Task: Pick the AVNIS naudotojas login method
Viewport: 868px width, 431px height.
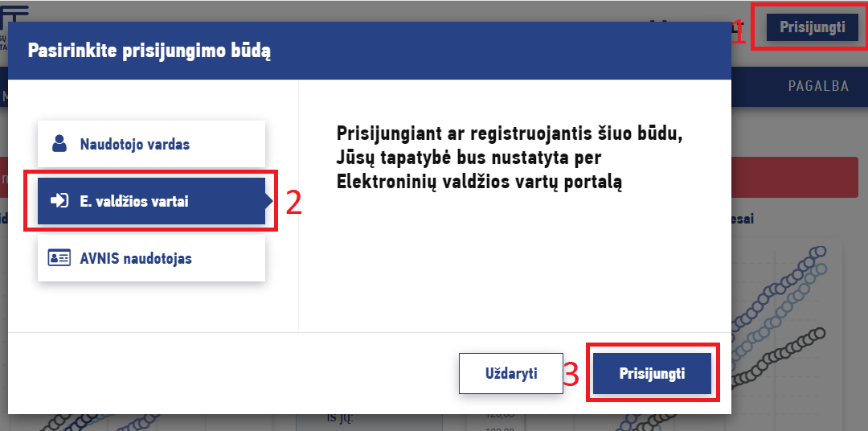Action: click(x=151, y=258)
